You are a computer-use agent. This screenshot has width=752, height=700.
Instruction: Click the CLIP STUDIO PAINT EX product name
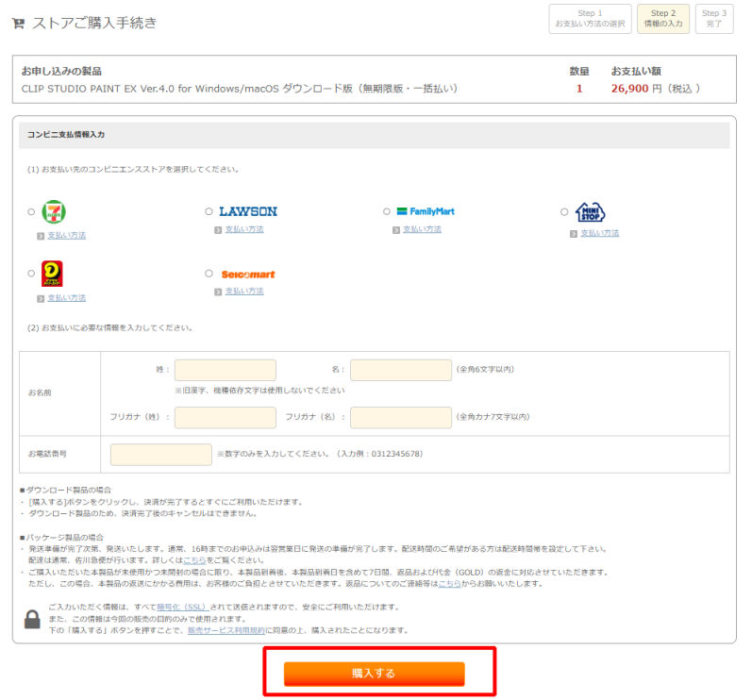pyautogui.click(x=240, y=89)
